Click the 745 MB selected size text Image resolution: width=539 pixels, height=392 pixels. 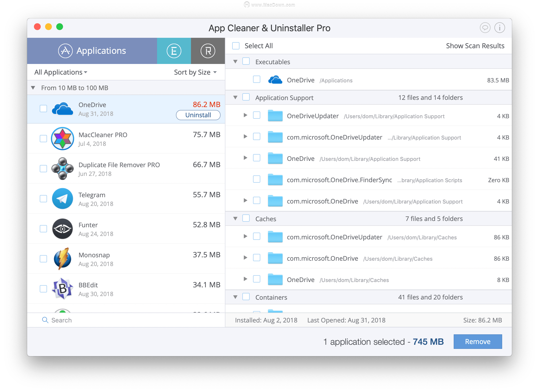coord(428,342)
